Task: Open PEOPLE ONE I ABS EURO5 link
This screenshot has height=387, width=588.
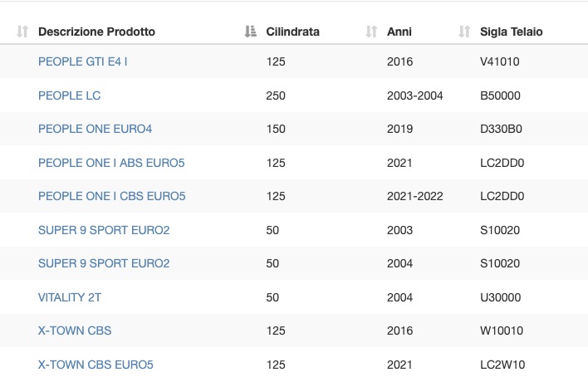Action: pos(111,163)
